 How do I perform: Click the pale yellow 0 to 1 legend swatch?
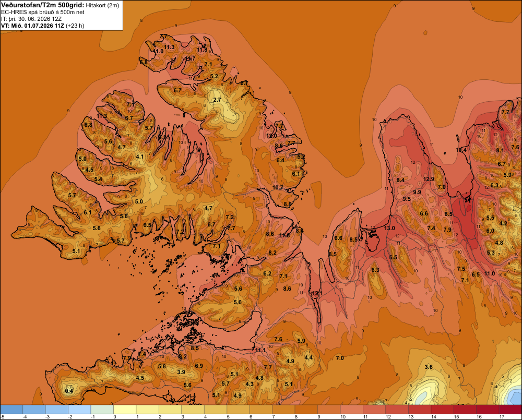[125, 410]
